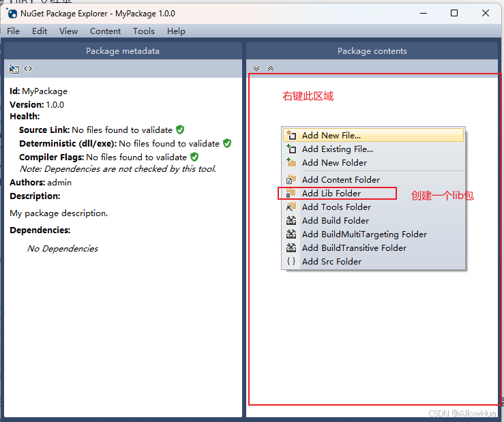The image size is (504, 422).
Task: Click the Compiler Flags green shield icon
Action: pos(194,157)
